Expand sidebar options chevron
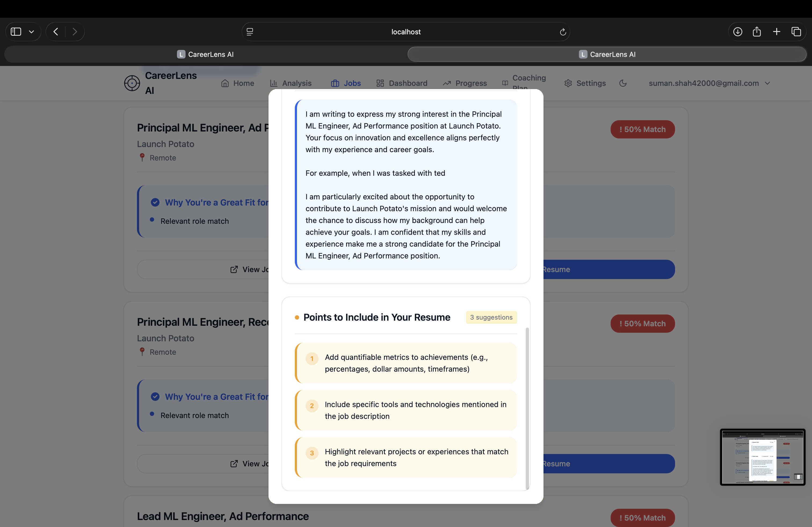Screen dimensions: 812x527 [x=31, y=32]
